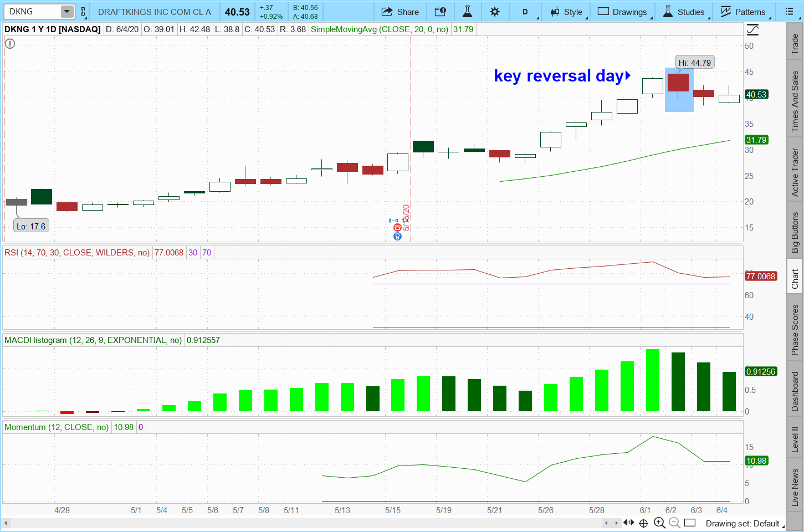
Task: Click the Lo: 17.6 price bubble
Action: click(x=31, y=226)
